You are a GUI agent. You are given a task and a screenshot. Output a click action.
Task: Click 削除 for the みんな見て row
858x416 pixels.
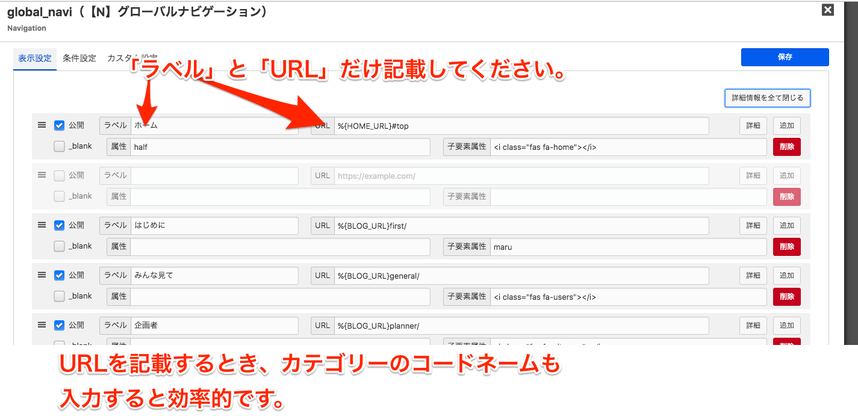[786, 296]
